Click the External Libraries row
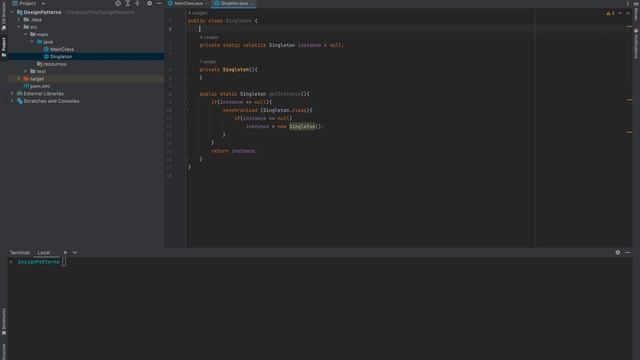Viewport: 640px width, 360px height. (86, 93)
